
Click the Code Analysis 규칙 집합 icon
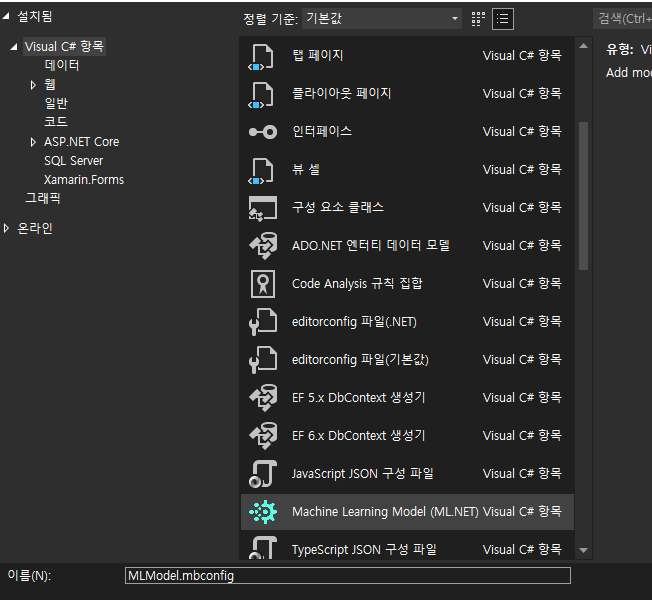(262, 284)
